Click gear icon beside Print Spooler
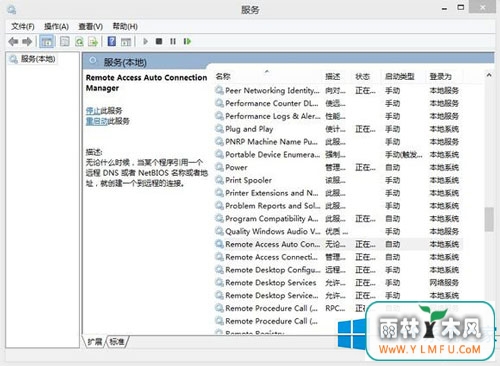 (x=219, y=180)
